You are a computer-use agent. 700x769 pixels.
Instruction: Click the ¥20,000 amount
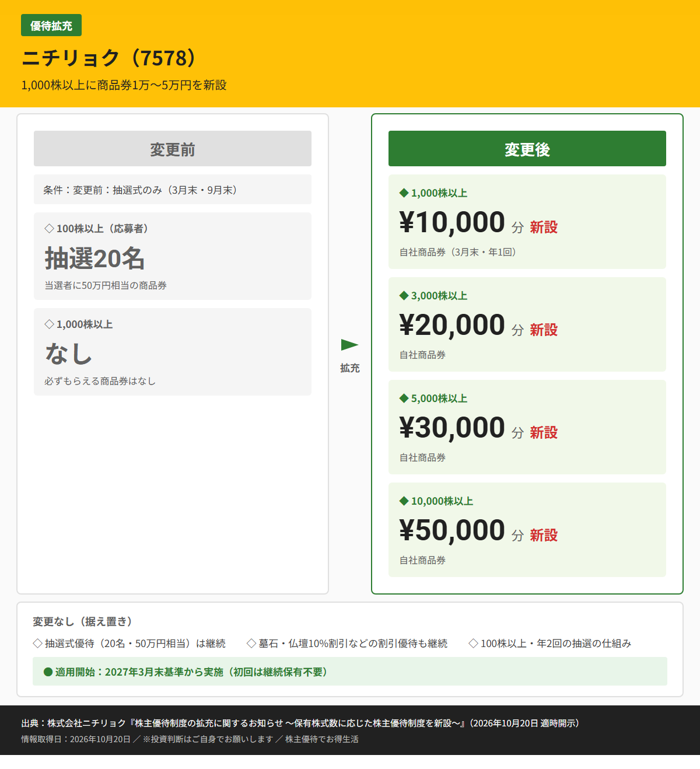pos(452,325)
